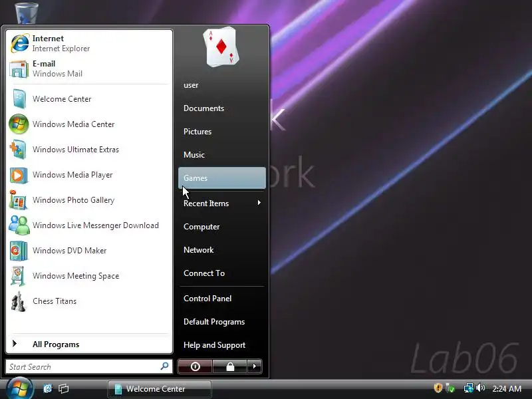Open Windows Photo Gallery icon

click(x=19, y=200)
